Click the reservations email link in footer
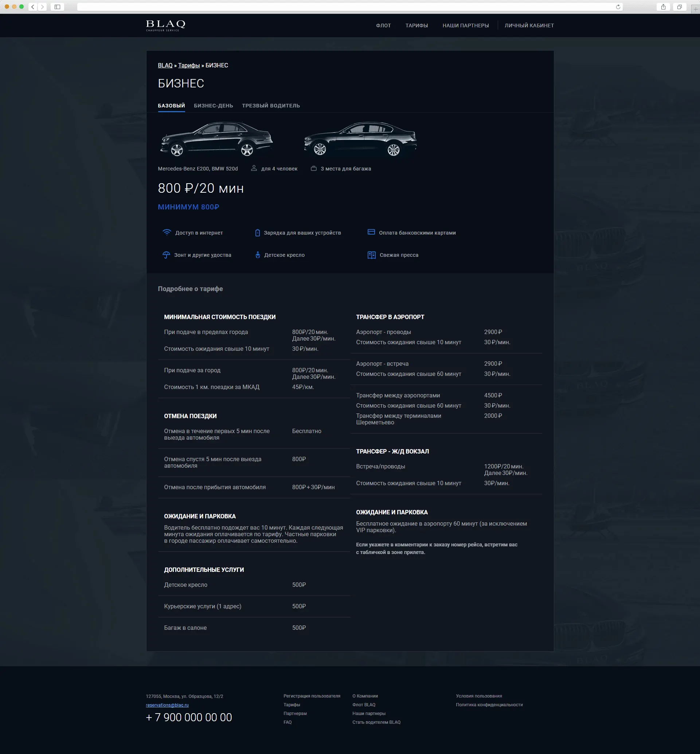700x754 pixels. (x=167, y=705)
